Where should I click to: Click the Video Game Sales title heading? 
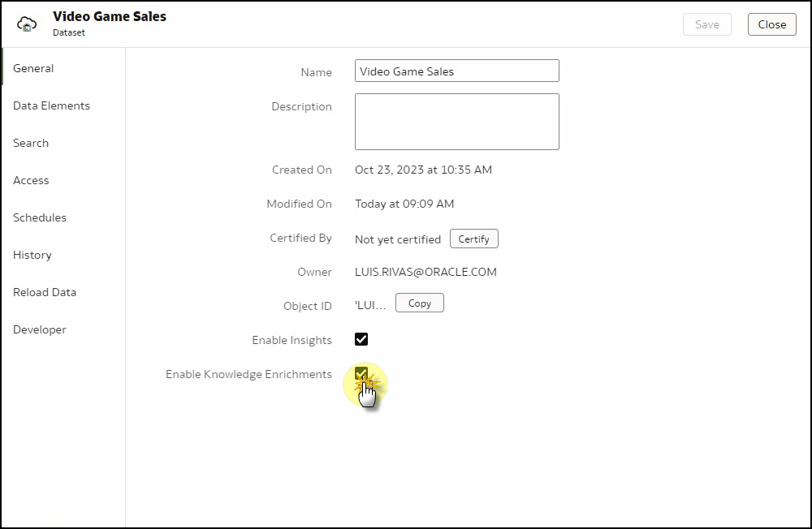(110, 16)
